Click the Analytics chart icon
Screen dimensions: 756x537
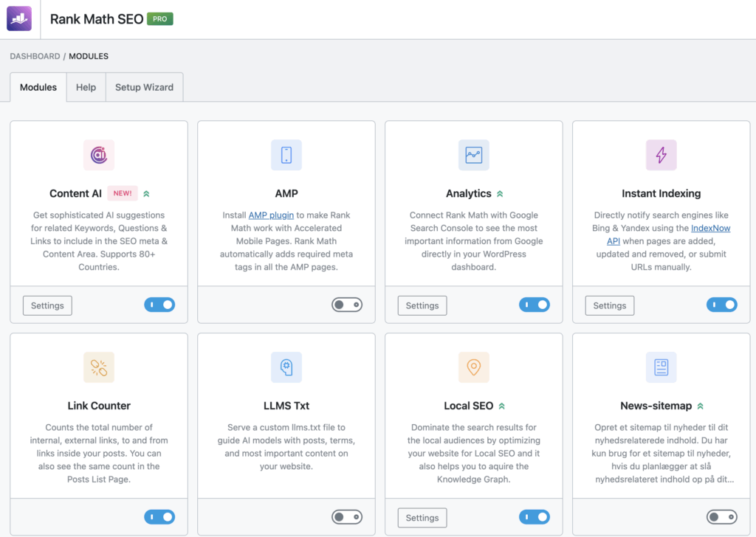[x=473, y=155]
